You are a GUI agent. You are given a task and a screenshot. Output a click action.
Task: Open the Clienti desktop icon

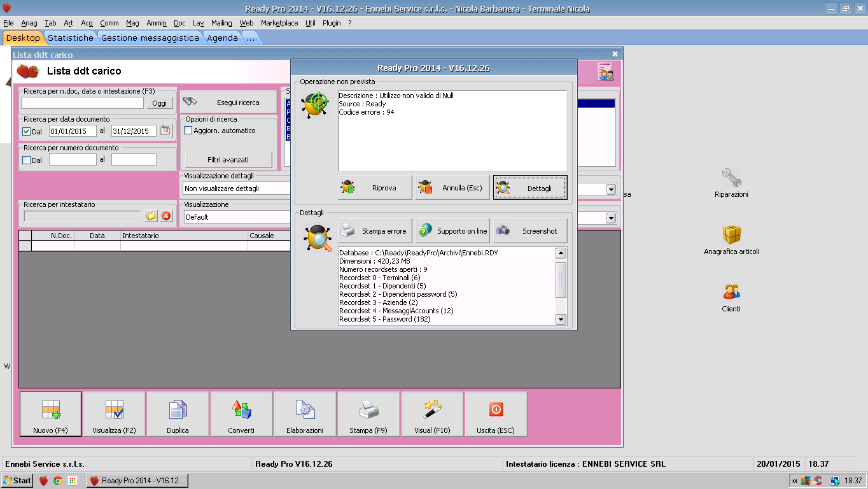731,297
